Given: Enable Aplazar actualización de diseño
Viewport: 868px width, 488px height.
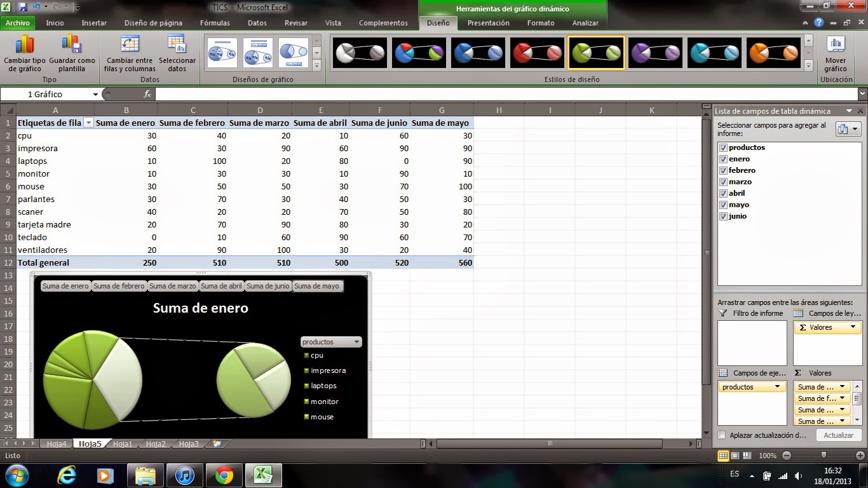Looking at the screenshot, I should (x=722, y=435).
